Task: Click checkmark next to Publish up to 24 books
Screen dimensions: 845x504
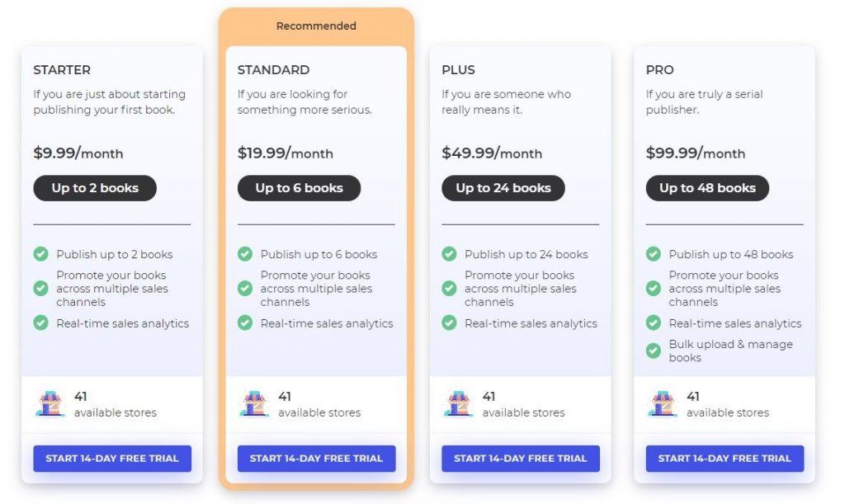Action: (x=449, y=253)
